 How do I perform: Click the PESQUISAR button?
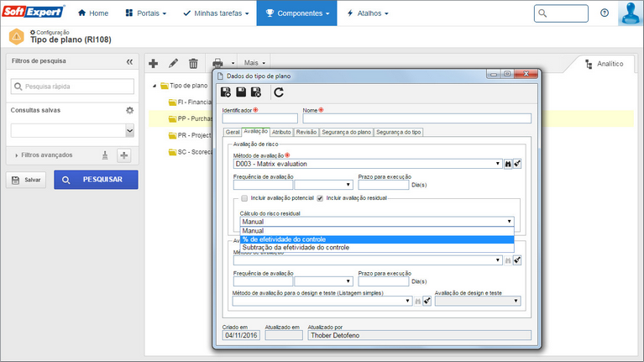(x=96, y=180)
